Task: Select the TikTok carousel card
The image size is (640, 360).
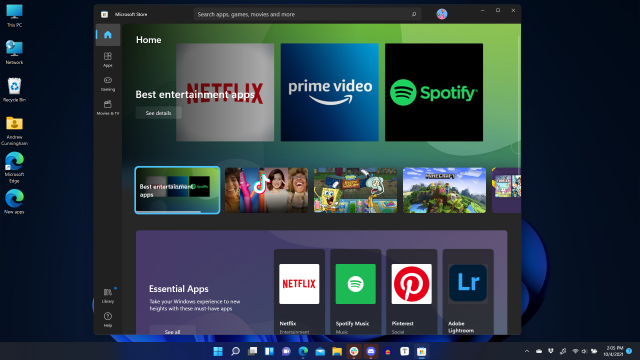Action: (266, 190)
